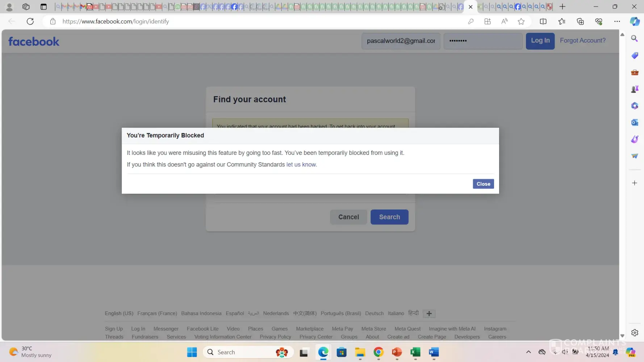Screen dimensions: 644x362
Task: Open the Copilot icon in Edge toolbar
Action: click(635, 21)
